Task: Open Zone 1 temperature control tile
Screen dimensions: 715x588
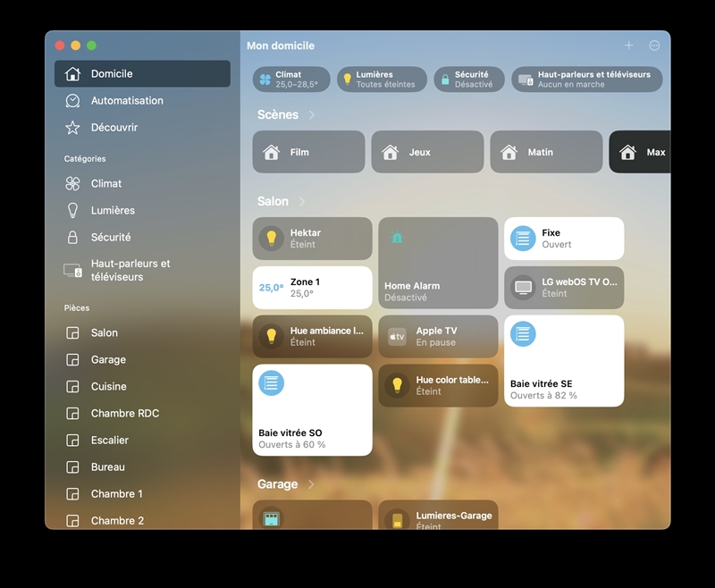Action: pos(312,288)
